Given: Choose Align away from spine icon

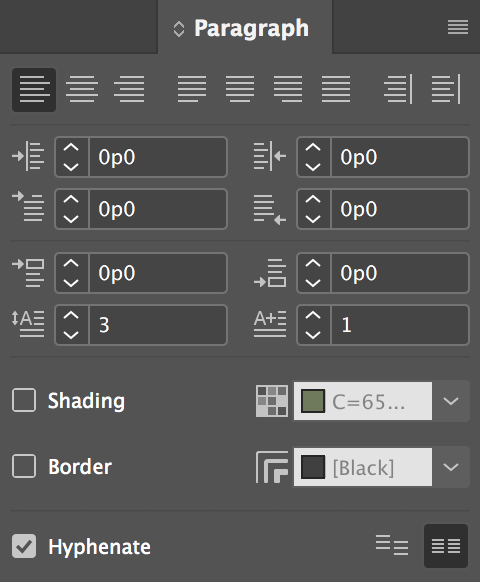Looking at the screenshot, I should coord(446,89).
